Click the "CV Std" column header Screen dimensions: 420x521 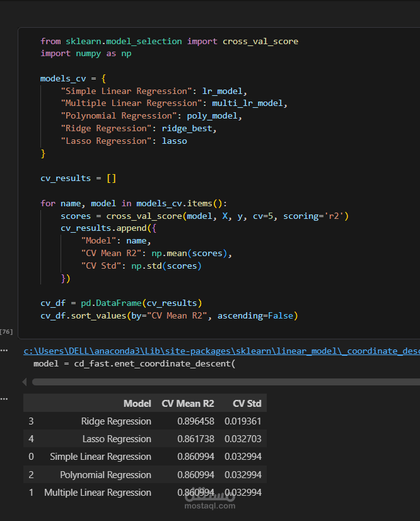[x=247, y=404]
